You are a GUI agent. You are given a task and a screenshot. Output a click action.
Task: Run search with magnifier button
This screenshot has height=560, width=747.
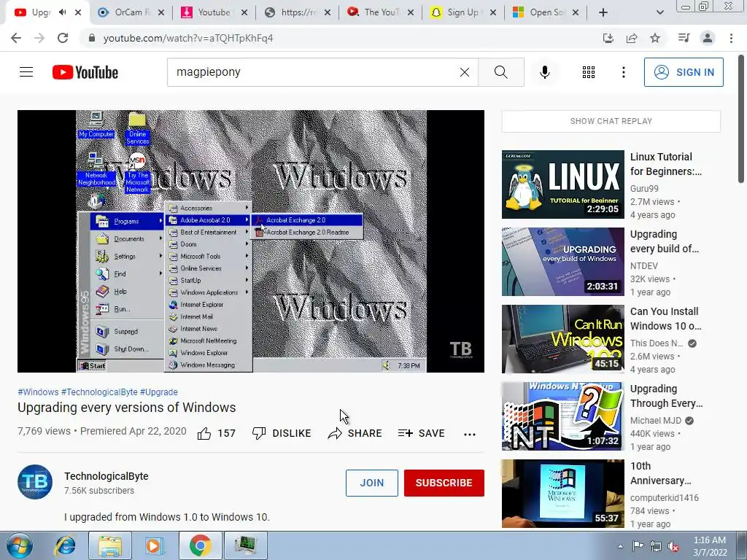coord(500,72)
